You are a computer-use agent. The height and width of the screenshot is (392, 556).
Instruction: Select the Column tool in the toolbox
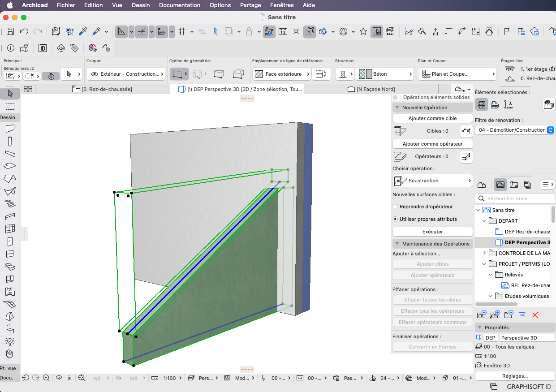pyautogui.click(x=10, y=141)
